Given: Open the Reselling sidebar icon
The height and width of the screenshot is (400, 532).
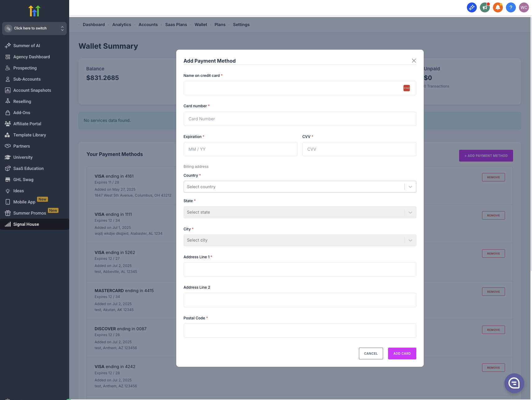Looking at the screenshot, I should pos(8,101).
